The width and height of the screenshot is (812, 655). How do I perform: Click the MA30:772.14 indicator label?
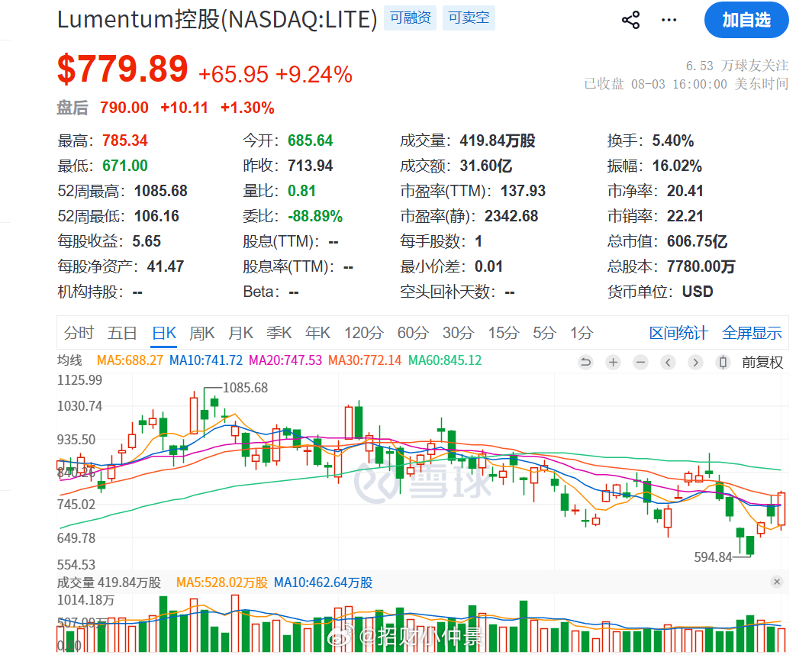coord(365,360)
